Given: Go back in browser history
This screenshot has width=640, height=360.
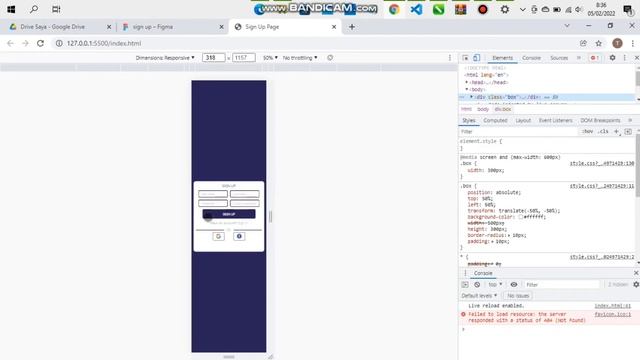Looking at the screenshot, I should click(x=10, y=43).
